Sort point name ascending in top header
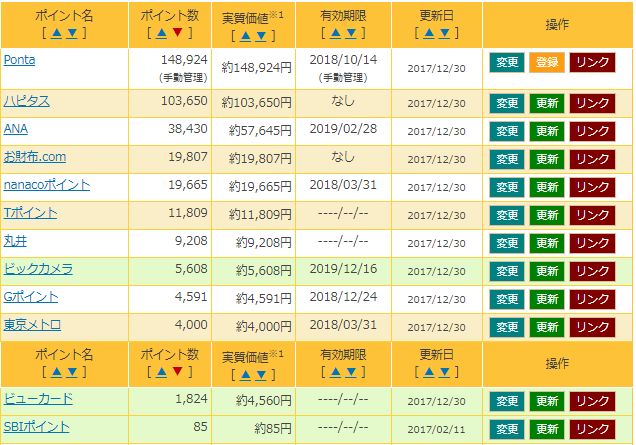This screenshot has height=445, width=636. 56,33
